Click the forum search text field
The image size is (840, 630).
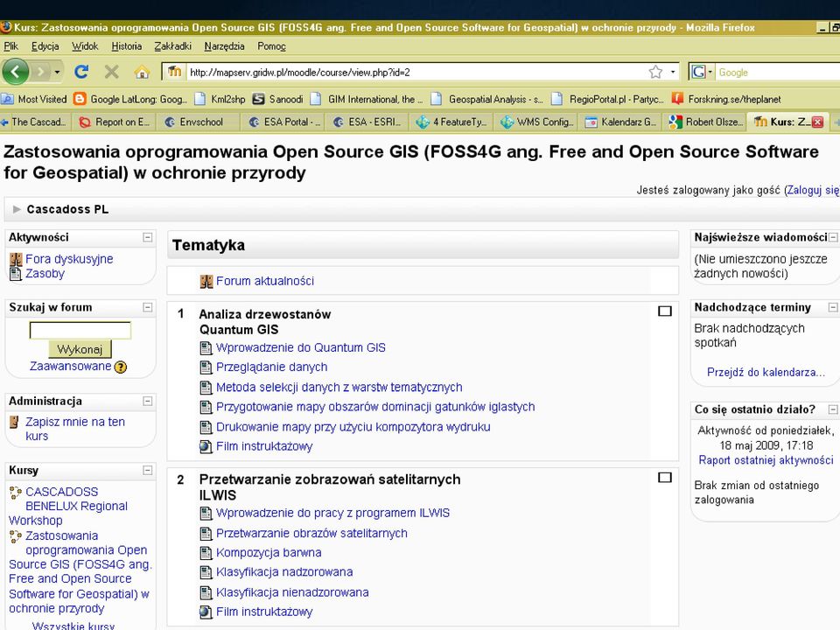(x=80, y=331)
